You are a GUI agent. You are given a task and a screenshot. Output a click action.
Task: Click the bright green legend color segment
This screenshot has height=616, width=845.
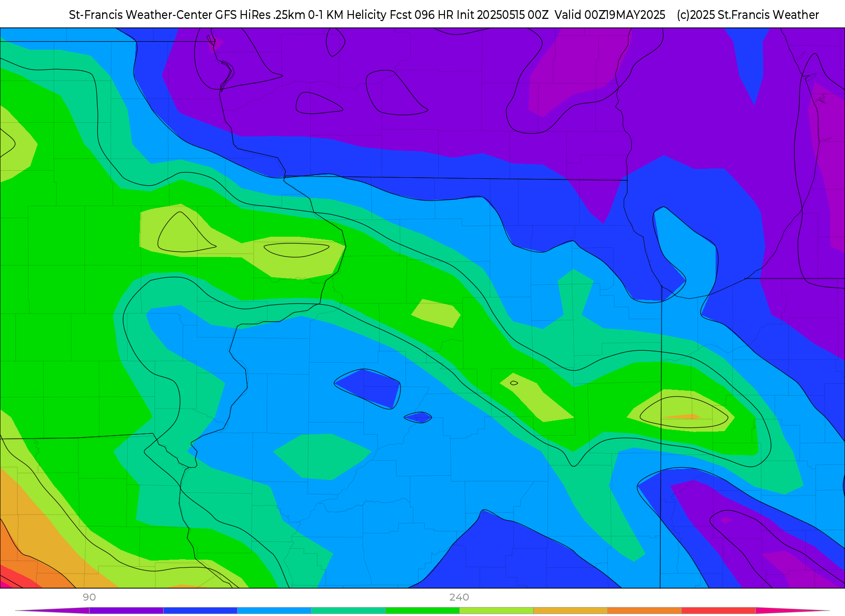pos(422,611)
